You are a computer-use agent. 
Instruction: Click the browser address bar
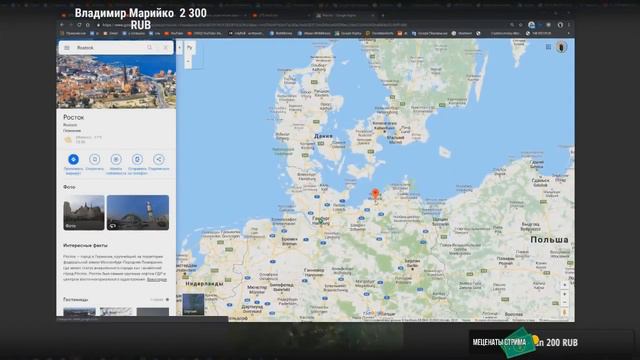point(302,25)
